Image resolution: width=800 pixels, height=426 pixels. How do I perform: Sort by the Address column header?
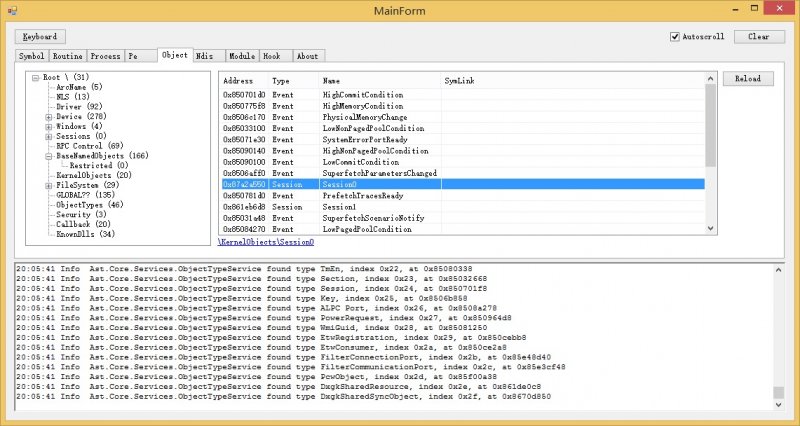tap(243, 81)
